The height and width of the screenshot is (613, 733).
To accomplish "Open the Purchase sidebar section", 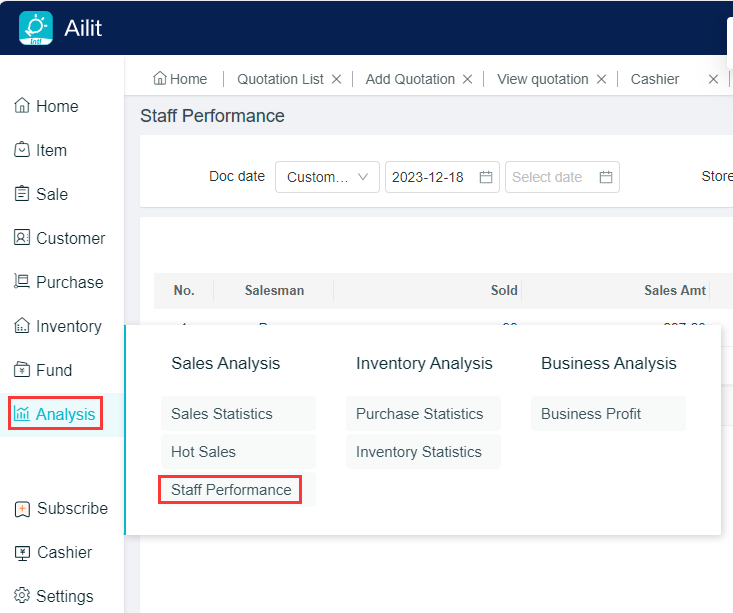I will click(58, 282).
